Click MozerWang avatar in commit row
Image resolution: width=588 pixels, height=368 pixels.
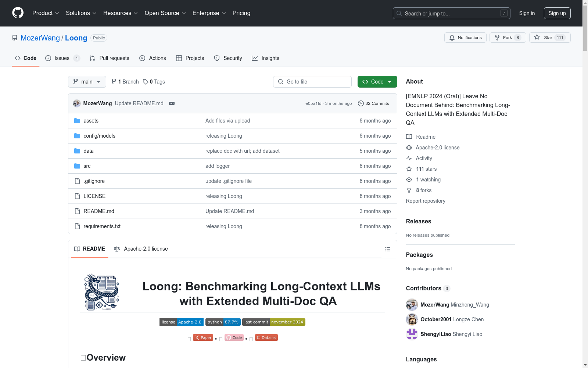(x=77, y=103)
